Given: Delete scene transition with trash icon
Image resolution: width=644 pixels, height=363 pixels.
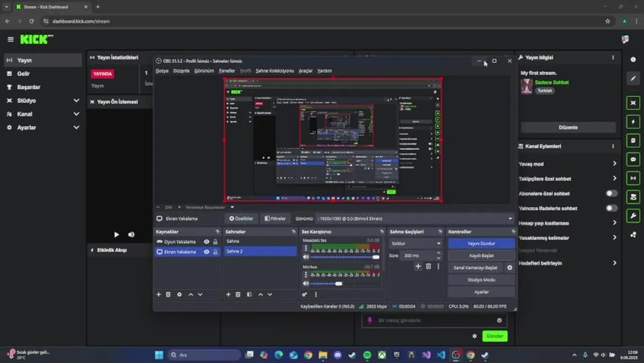Looking at the screenshot, I should (x=428, y=266).
